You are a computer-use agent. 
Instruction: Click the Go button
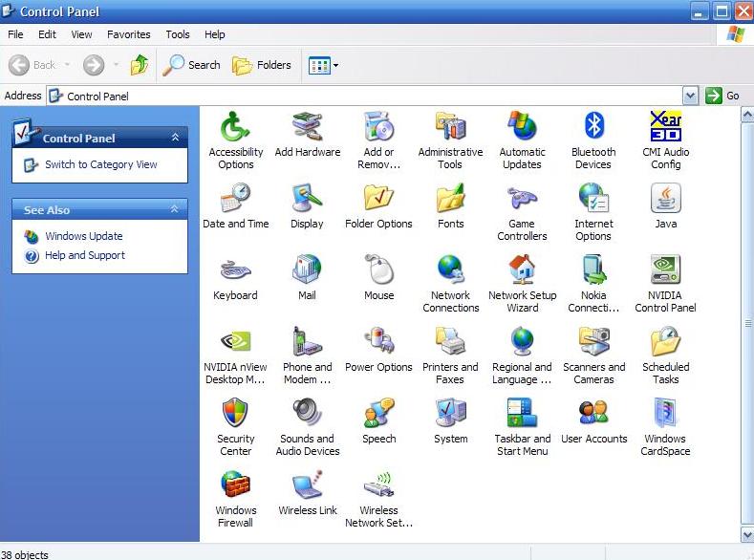tap(722, 96)
